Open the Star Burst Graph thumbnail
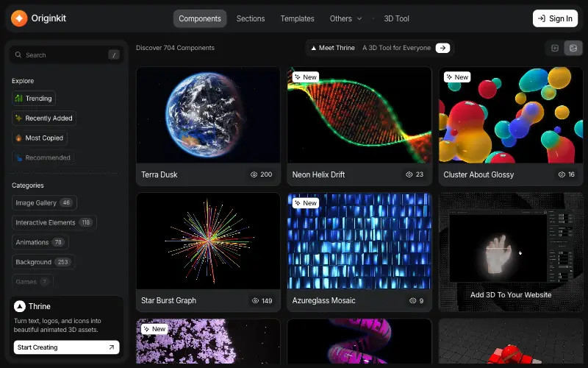 pos(208,241)
